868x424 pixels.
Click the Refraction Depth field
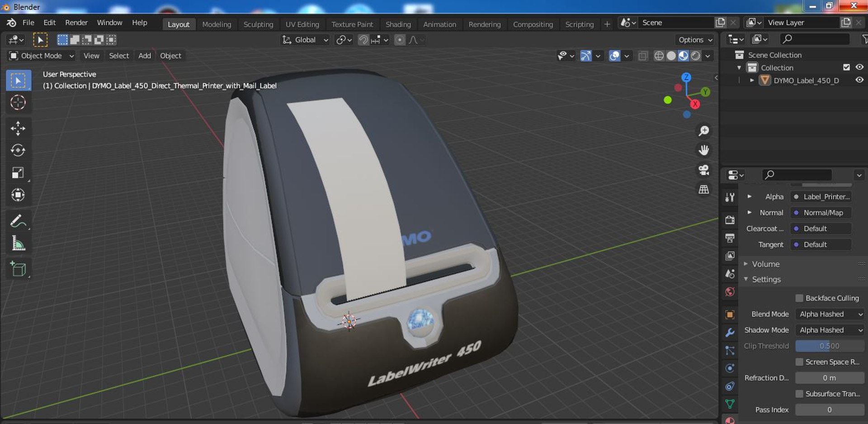pyautogui.click(x=830, y=378)
